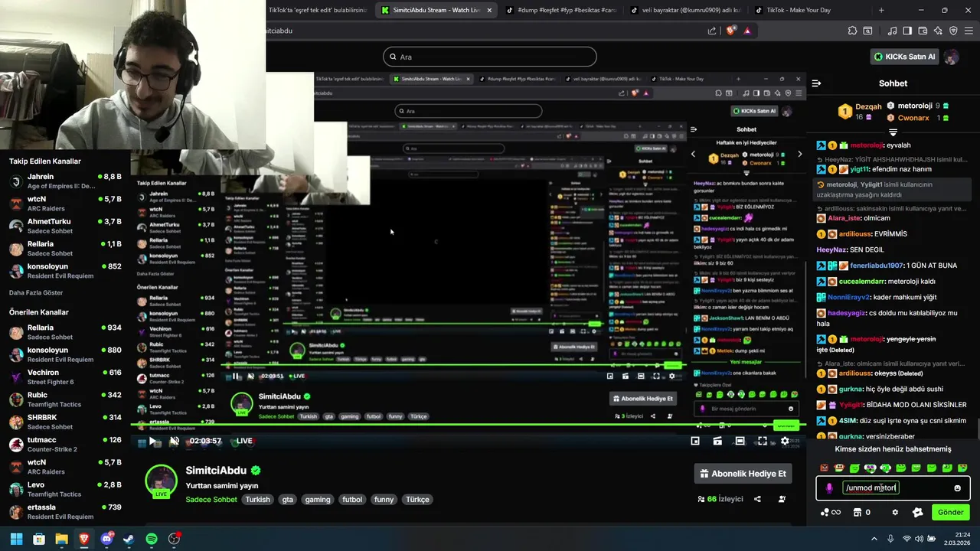Click the angry brown emote above chat input
Viewport: 980px width, 551px height.
pyautogui.click(x=824, y=468)
